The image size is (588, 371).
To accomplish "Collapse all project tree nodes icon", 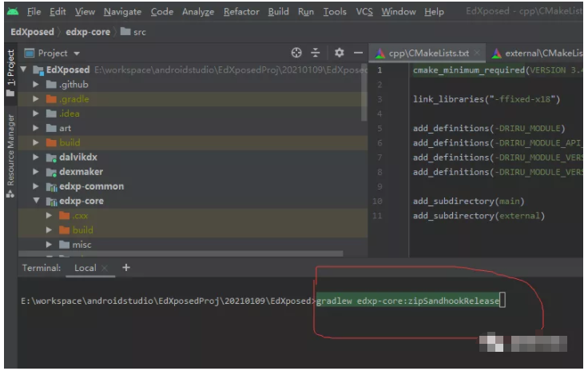I will point(316,53).
